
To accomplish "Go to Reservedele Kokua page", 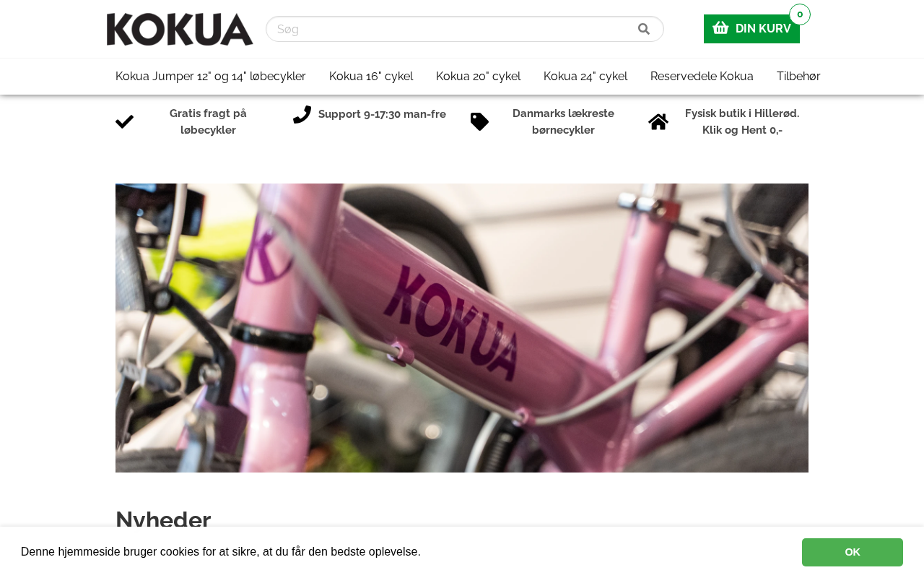I will coord(702,77).
